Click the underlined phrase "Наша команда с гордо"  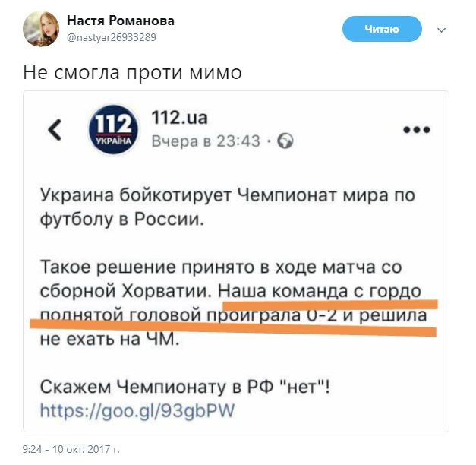tap(329, 292)
